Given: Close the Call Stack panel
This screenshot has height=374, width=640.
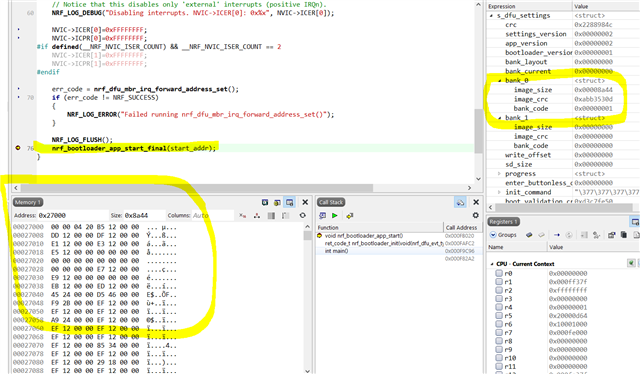Looking at the screenshot, I should [476, 202].
